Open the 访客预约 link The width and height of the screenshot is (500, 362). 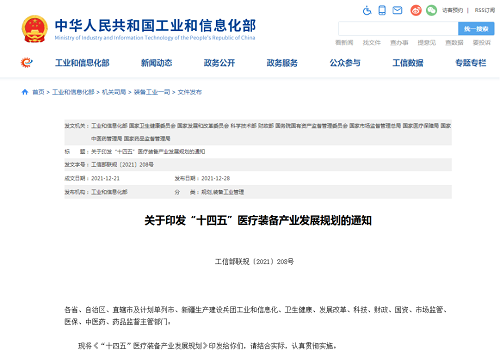pos(452,10)
